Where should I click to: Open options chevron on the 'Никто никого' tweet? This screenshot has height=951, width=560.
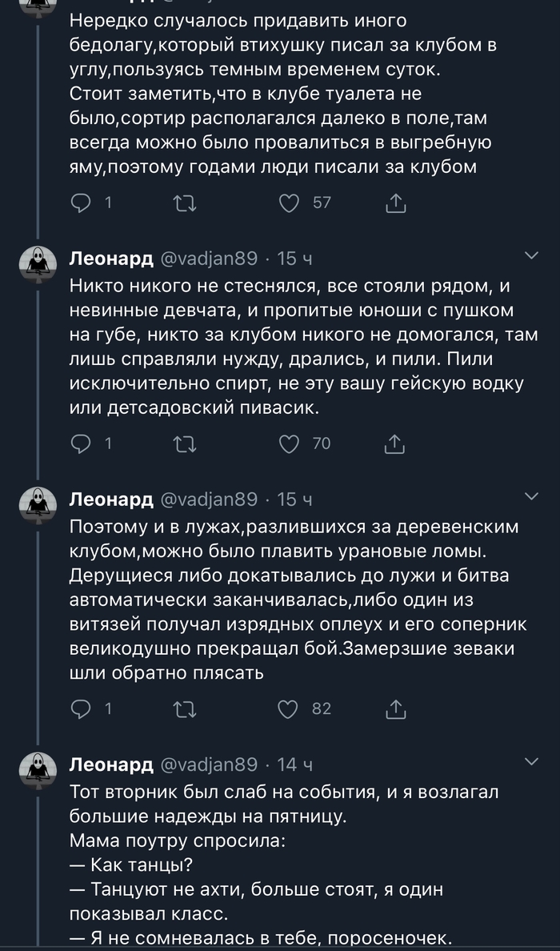click(x=531, y=256)
